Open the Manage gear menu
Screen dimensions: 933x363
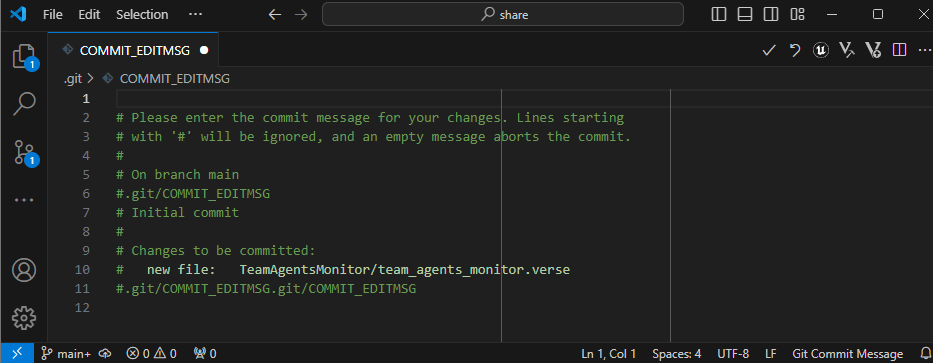click(x=24, y=317)
